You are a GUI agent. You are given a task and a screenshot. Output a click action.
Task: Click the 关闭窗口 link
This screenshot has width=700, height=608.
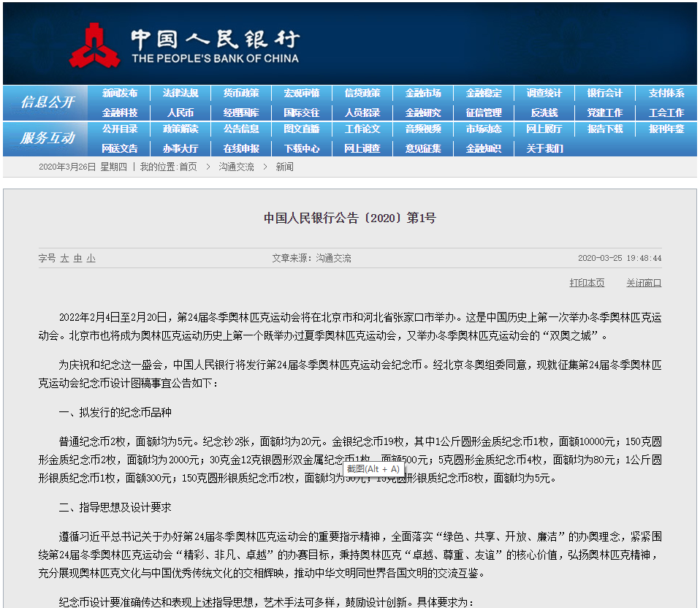coord(644,283)
